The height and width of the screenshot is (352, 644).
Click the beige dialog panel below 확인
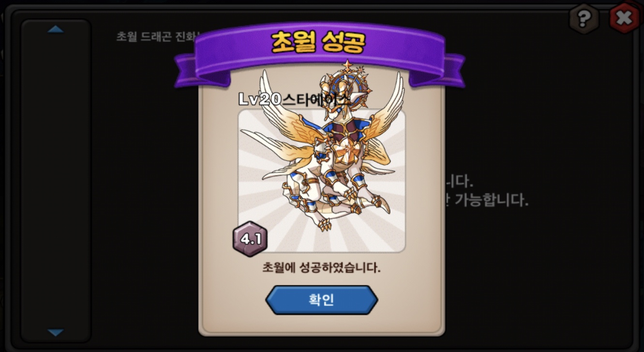click(322, 324)
